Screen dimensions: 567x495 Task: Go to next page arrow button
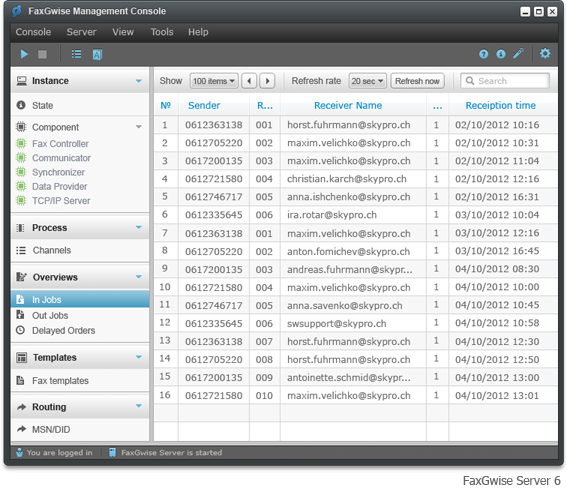268,81
